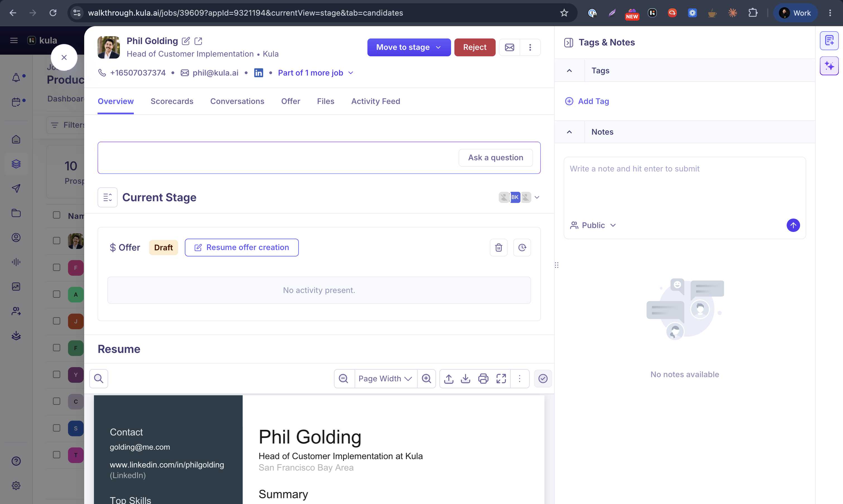This screenshot has width=843, height=504.
Task: Open the settings gear in sidebar
Action: (16, 486)
